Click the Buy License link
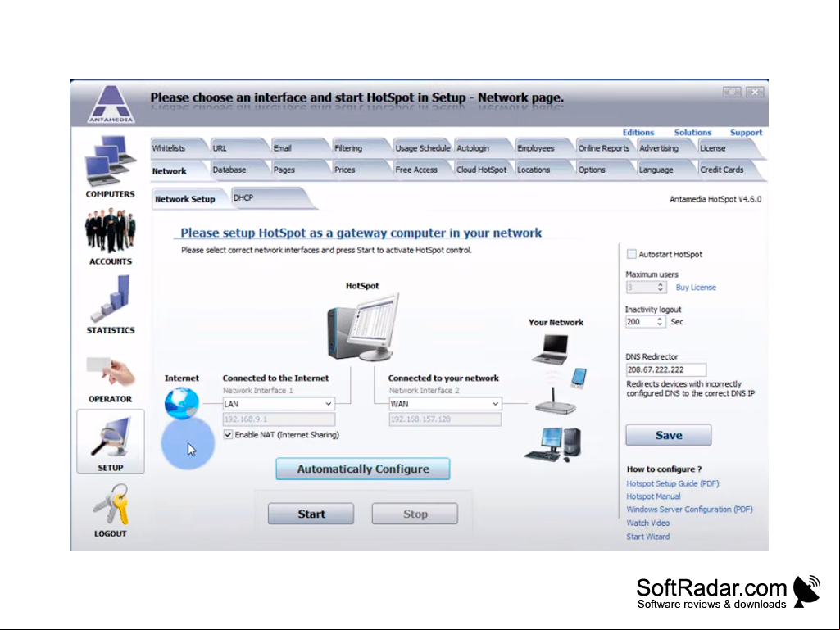 696,287
